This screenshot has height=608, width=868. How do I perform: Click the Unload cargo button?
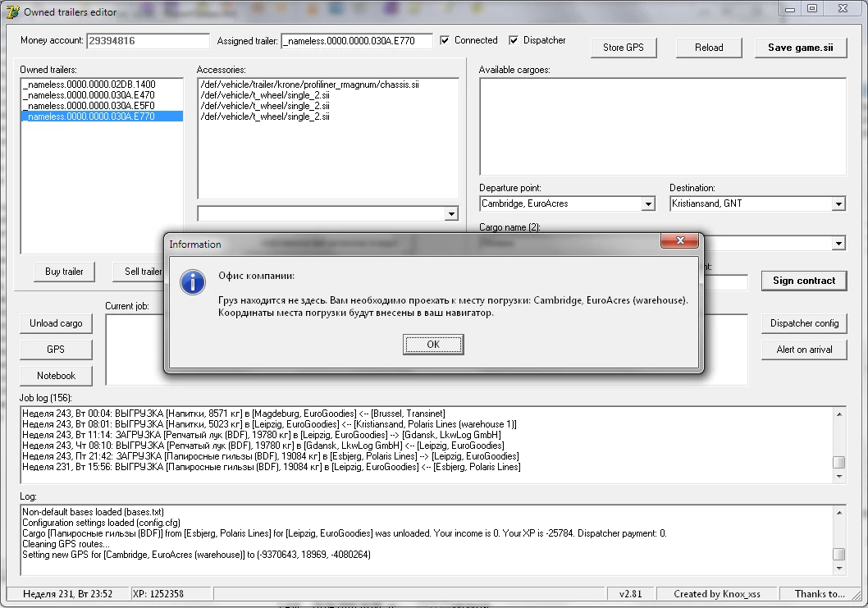click(56, 323)
